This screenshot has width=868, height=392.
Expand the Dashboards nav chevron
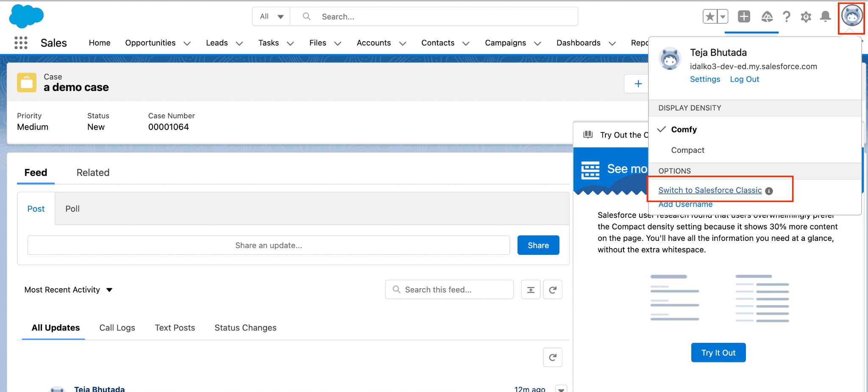point(612,43)
